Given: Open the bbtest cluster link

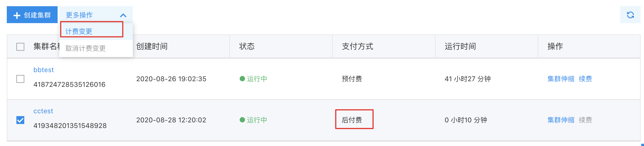Looking at the screenshot, I should (43, 70).
